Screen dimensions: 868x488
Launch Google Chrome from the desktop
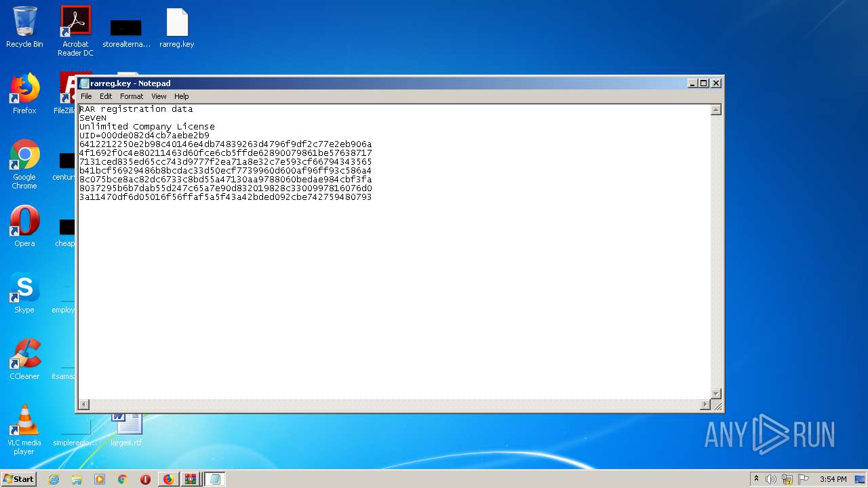(x=24, y=165)
